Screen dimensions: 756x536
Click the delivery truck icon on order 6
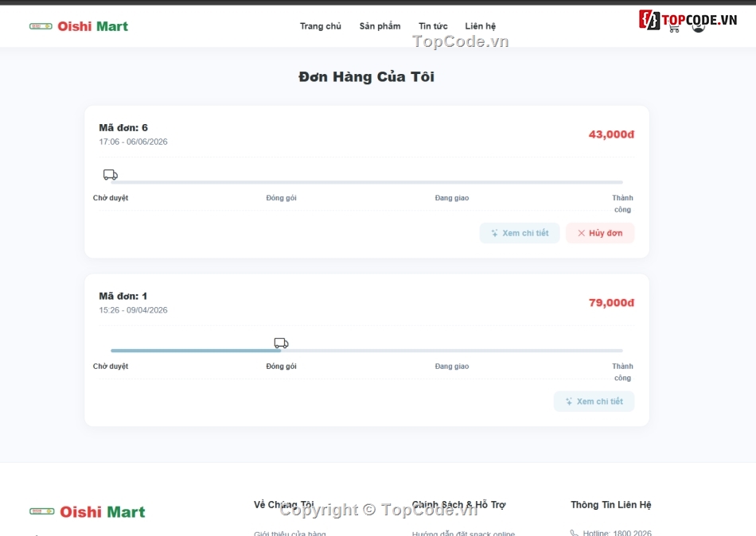click(111, 174)
